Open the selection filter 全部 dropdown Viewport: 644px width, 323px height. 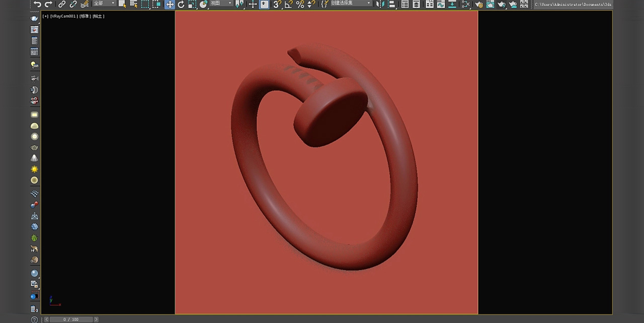click(x=104, y=4)
